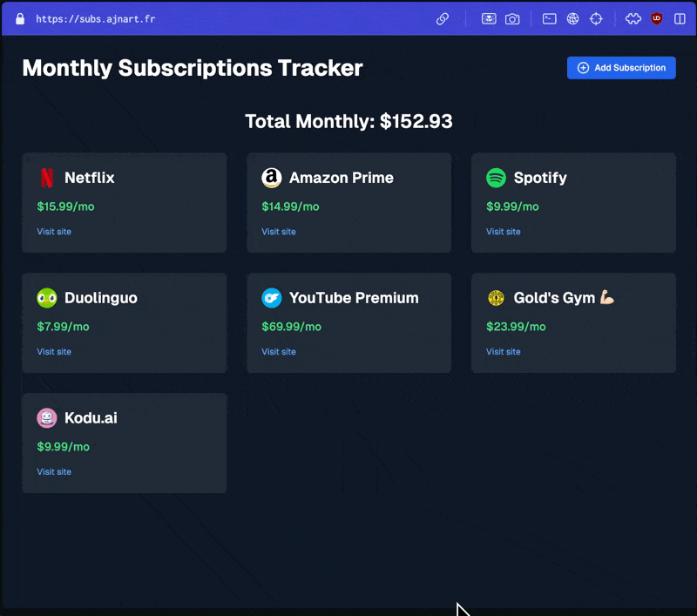Select the Gold's Gym subscription card

tap(573, 323)
